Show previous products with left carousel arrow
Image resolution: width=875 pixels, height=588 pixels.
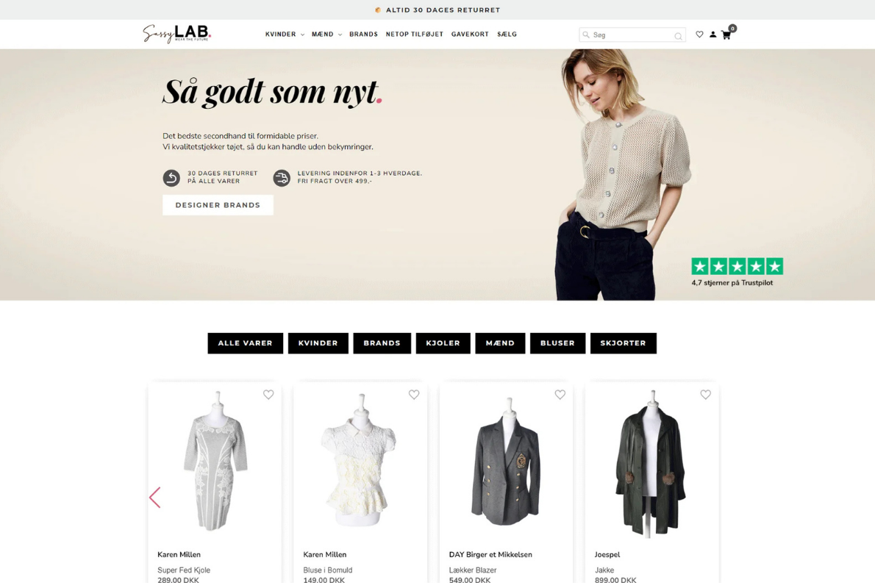click(x=155, y=497)
